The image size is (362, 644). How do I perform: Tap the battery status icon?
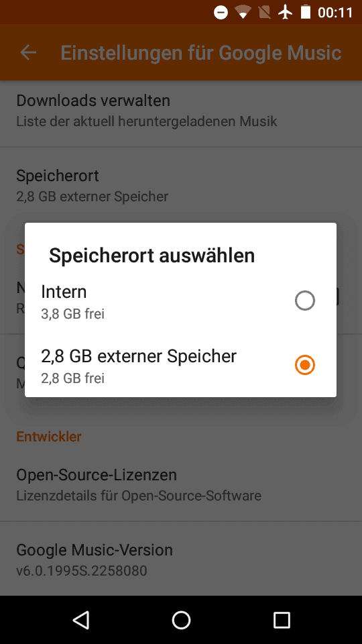pyautogui.click(x=306, y=12)
